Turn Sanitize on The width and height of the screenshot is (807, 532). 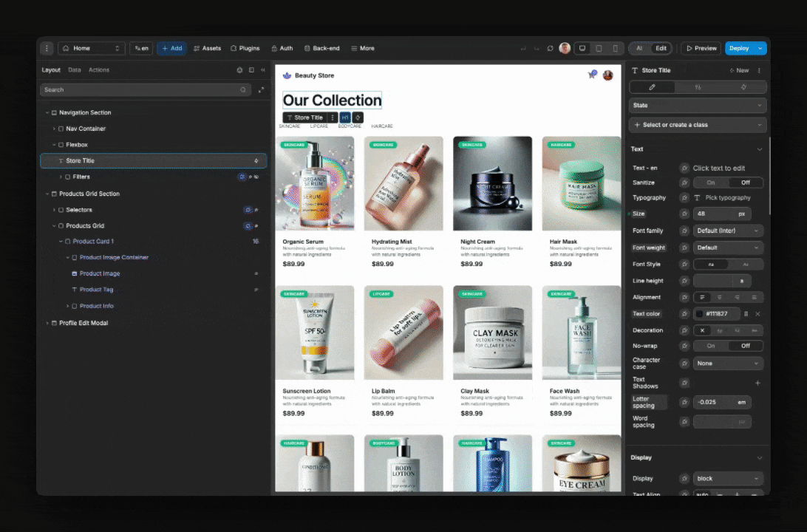(711, 183)
